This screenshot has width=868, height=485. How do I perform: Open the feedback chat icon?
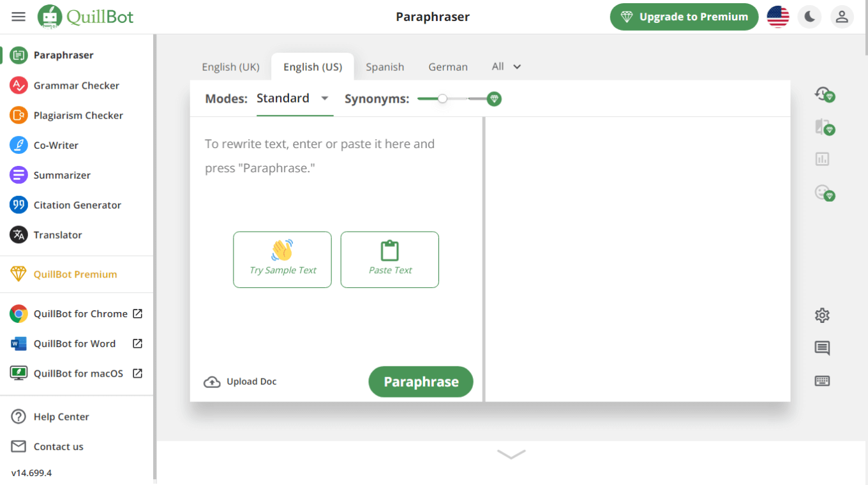click(822, 348)
